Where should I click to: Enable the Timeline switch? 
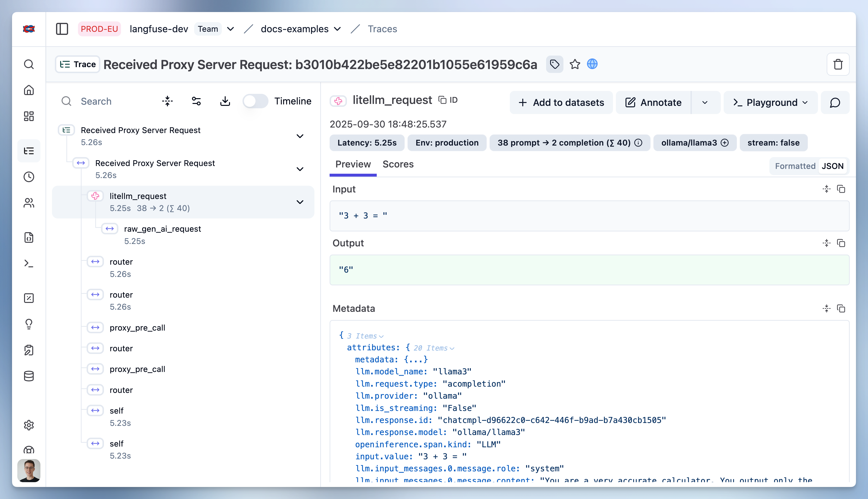pos(255,101)
